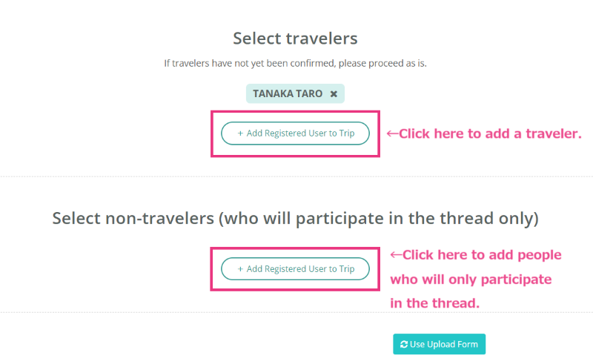Click the plus icon in the travelers add button
This screenshot has width=593, height=364.
pos(240,133)
